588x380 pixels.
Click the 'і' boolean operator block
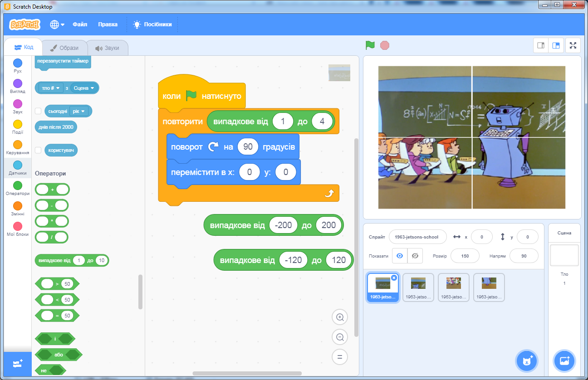[55, 339]
